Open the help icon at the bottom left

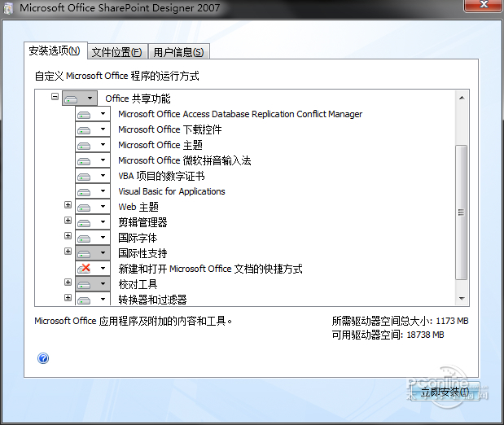43,358
